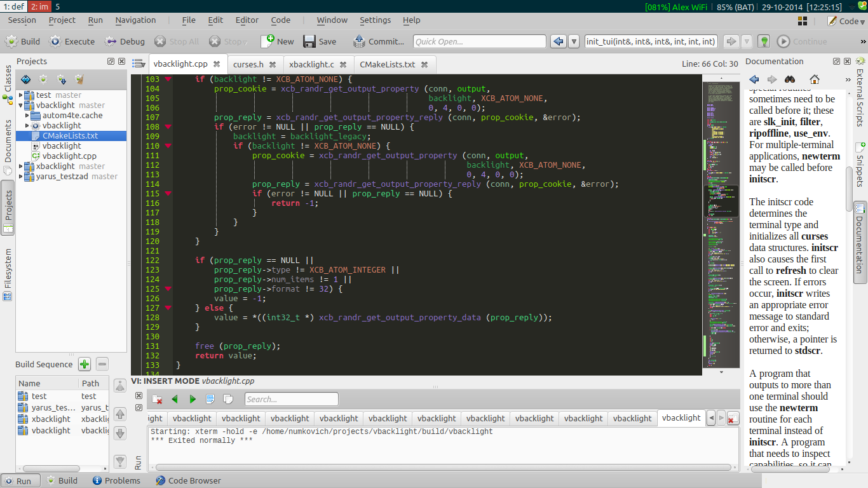Click the Quick Open field
The image size is (868, 488).
[480, 41]
